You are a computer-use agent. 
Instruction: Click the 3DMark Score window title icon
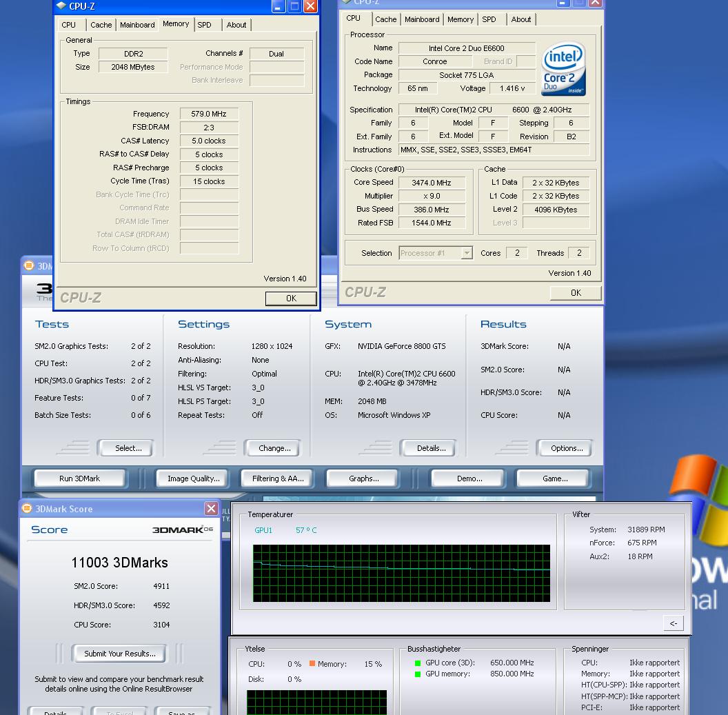pyautogui.click(x=27, y=508)
